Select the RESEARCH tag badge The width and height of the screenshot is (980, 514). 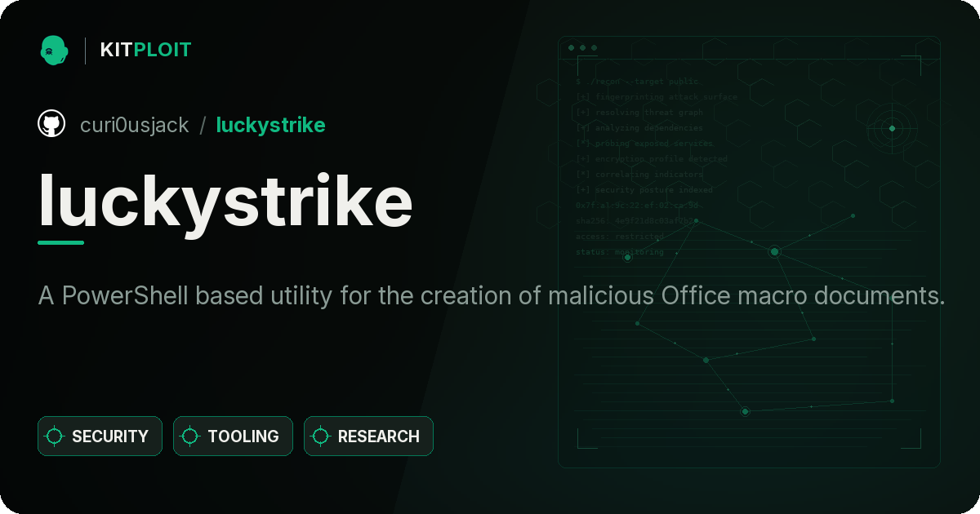point(368,436)
